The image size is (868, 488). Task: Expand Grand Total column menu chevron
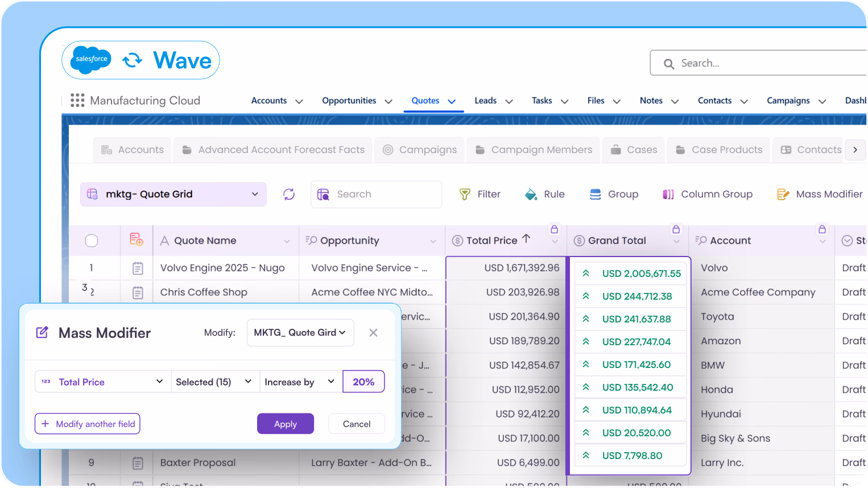[676, 241]
